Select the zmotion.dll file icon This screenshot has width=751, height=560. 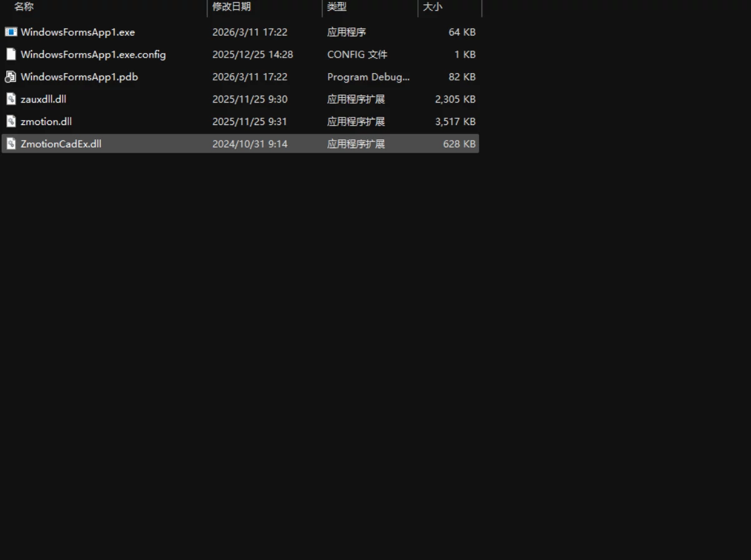pyautogui.click(x=11, y=121)
